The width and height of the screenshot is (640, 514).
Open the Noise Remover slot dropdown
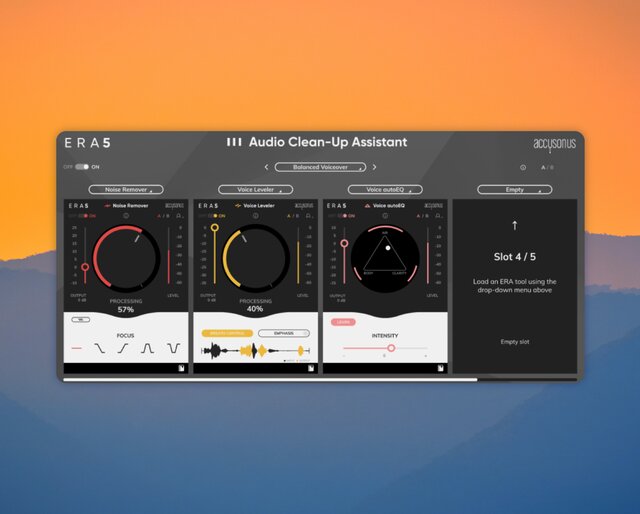coord(126,189)
